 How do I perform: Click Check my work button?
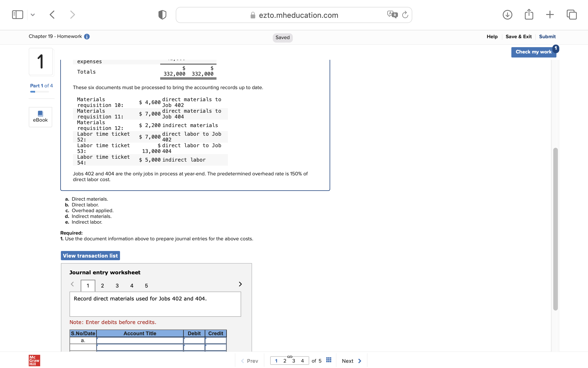coord(533,52)
